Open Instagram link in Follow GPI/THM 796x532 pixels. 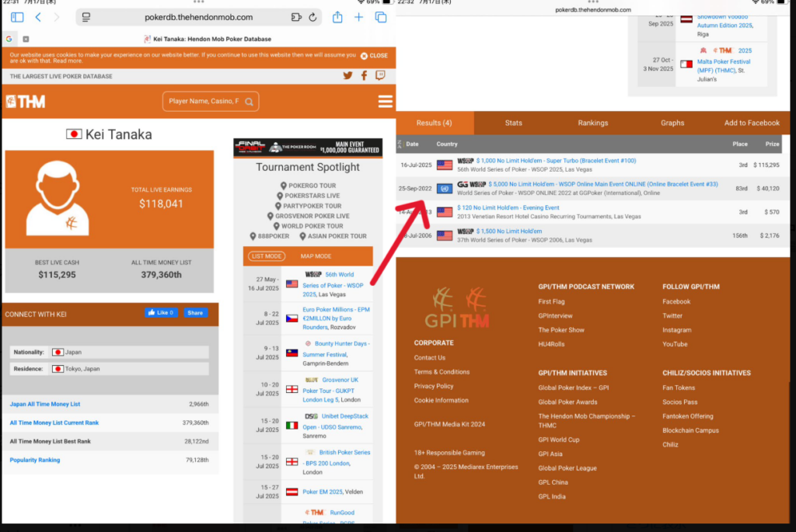(x=677, y=329)
